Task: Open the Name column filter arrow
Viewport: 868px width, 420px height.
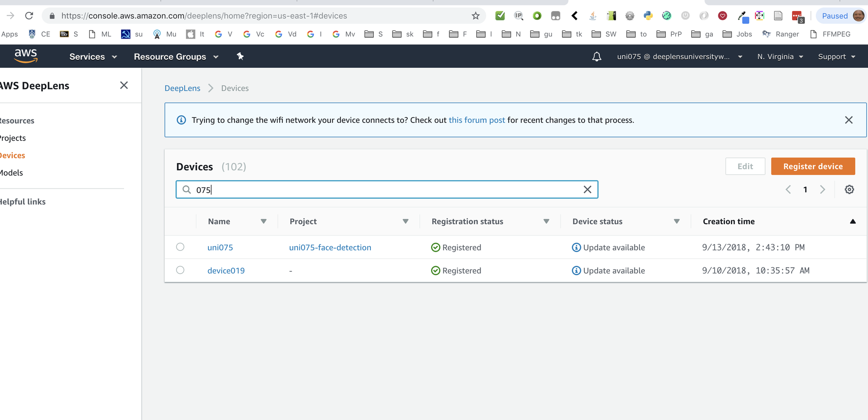Action: [264, 221]
